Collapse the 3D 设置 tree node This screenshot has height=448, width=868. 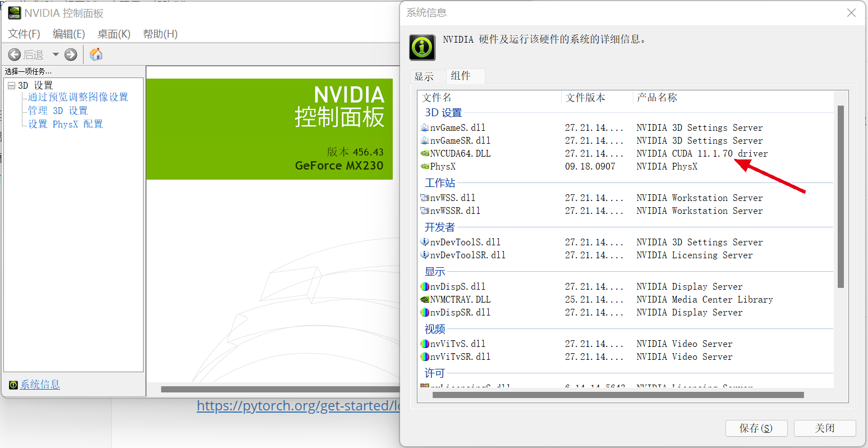[11, 85]
